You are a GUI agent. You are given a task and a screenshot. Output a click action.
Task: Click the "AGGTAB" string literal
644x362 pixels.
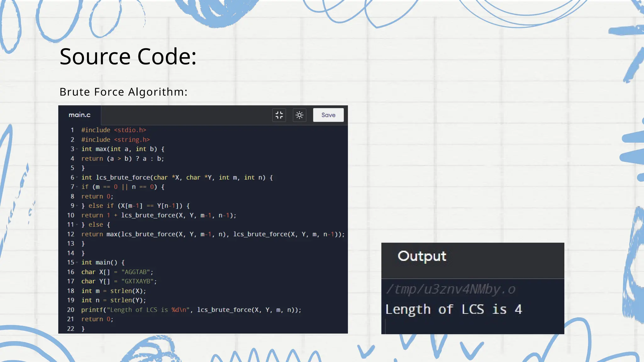click(136, 272)
